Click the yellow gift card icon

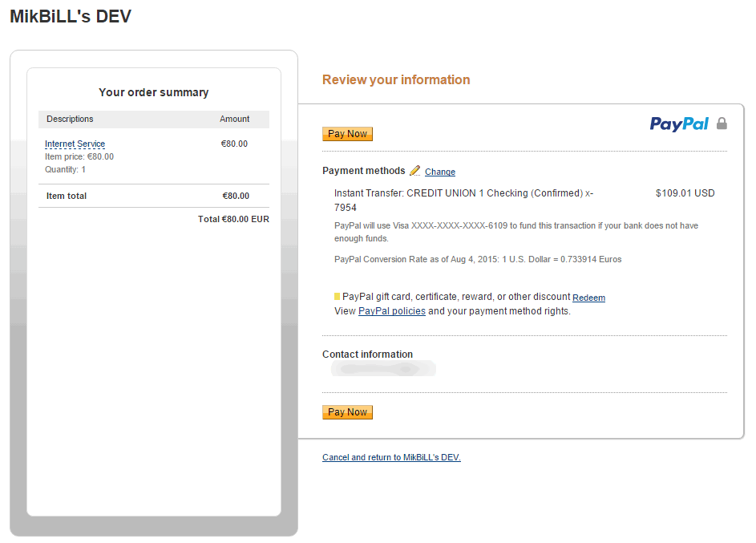337,297
